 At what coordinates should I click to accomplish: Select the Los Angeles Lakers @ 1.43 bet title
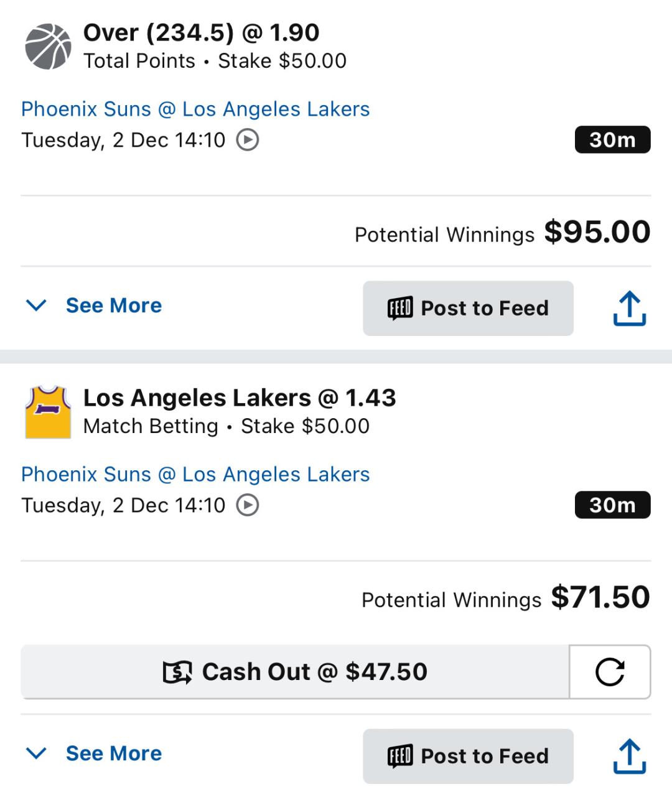pyautogui.click(x=240, y=398)
